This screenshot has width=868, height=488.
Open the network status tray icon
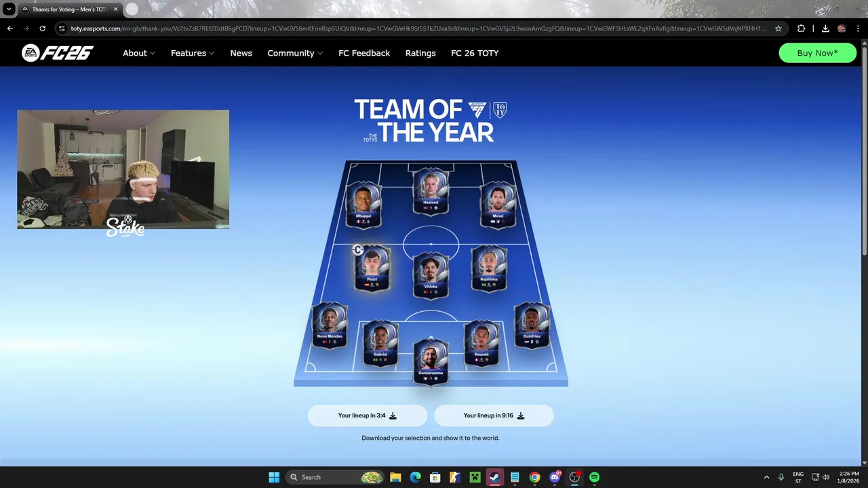click(816, 477)
